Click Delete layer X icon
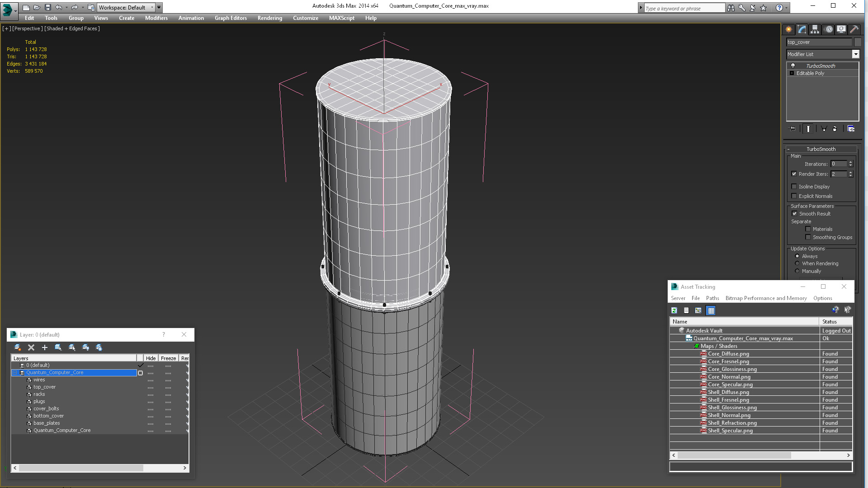The image size is (868, 488). pos(31,347)
